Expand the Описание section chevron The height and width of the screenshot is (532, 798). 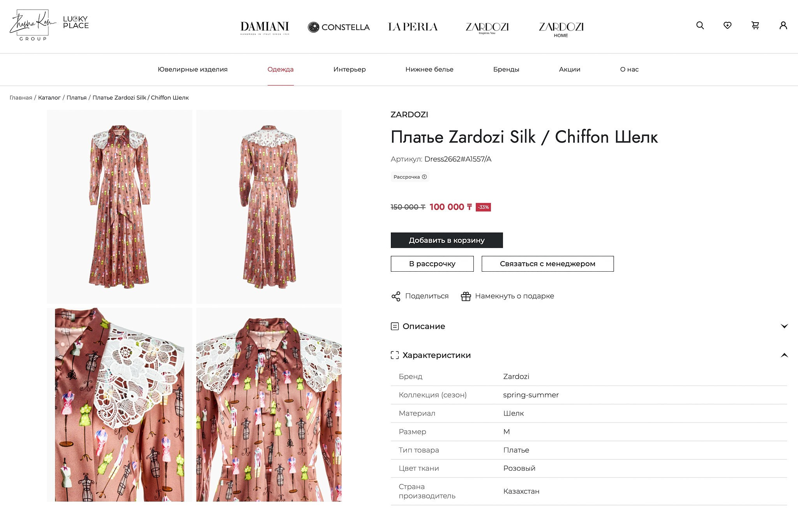[785, 327]
